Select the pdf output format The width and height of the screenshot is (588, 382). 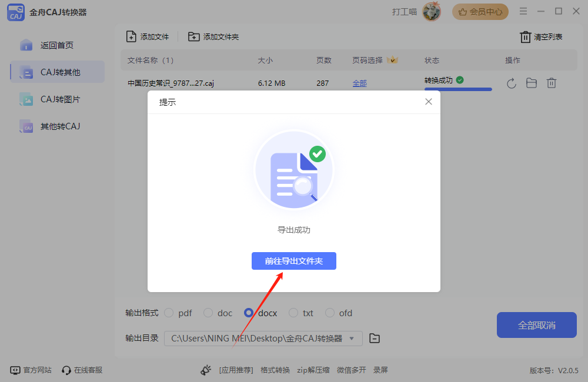[x=169, y=313]
